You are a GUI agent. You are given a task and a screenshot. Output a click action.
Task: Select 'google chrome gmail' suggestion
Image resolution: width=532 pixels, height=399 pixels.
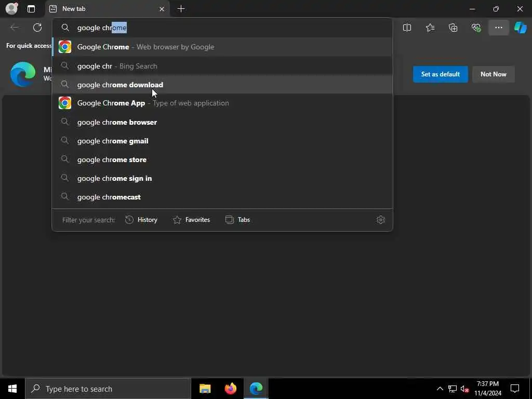tap(222, 140)
